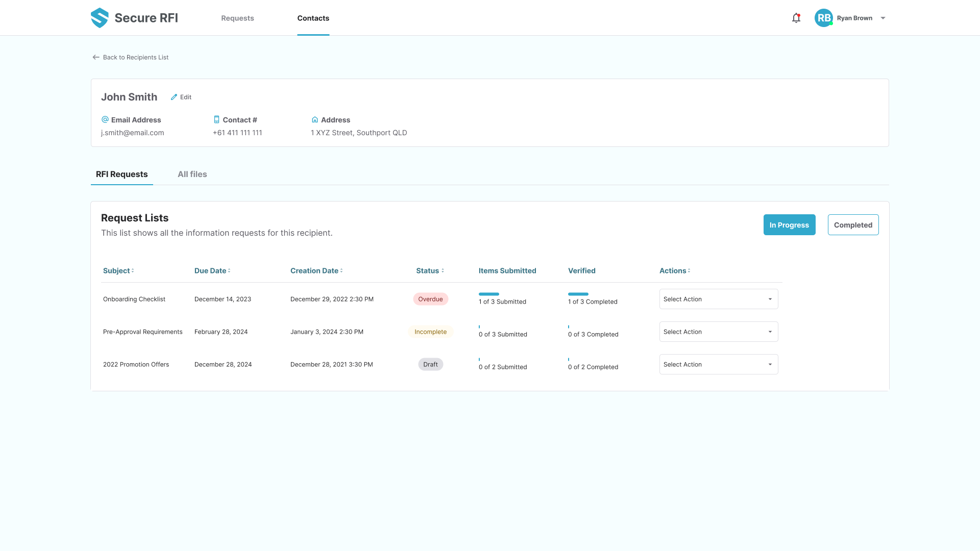Switch to All files tab
The height and width of the screenshot is (551, 980).
click(192, 174)
